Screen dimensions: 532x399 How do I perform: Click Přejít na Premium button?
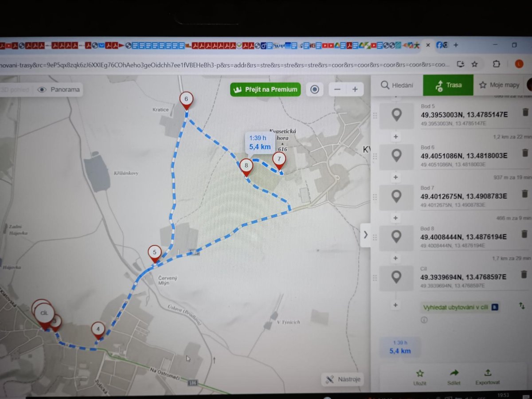click(x=265, y=89)
